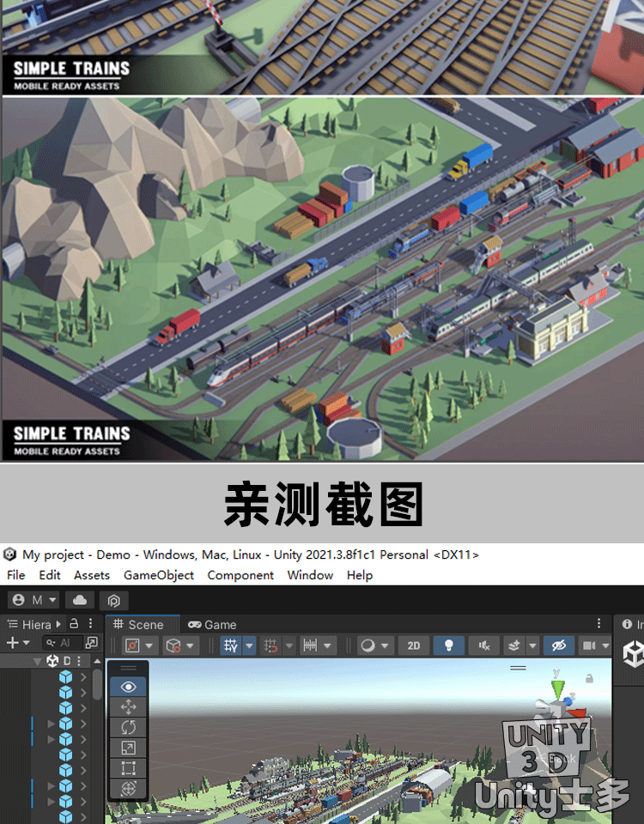644x824 pixels.
Task: Open the Unity Package Manager hexagon icon
Action: [113, 600]
